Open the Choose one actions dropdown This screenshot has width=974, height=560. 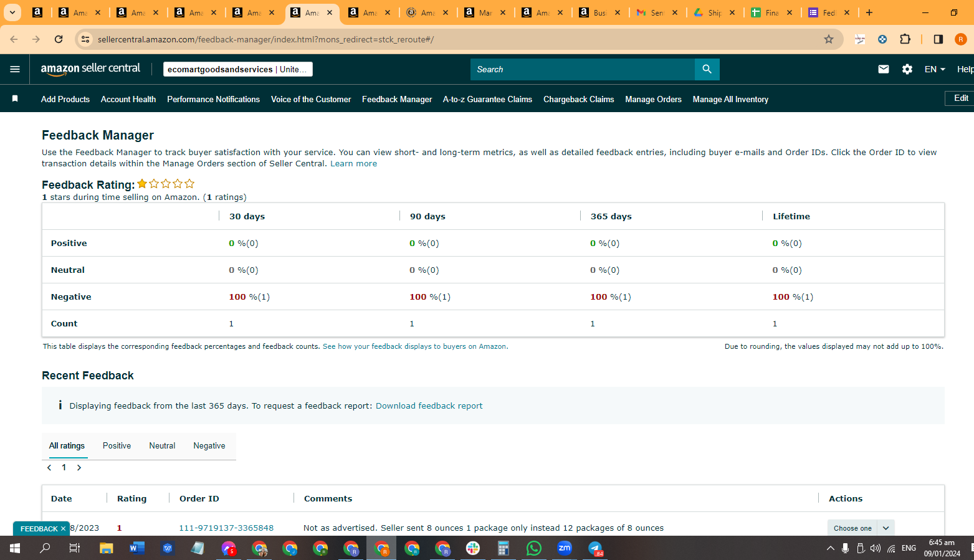coord(861,528)
